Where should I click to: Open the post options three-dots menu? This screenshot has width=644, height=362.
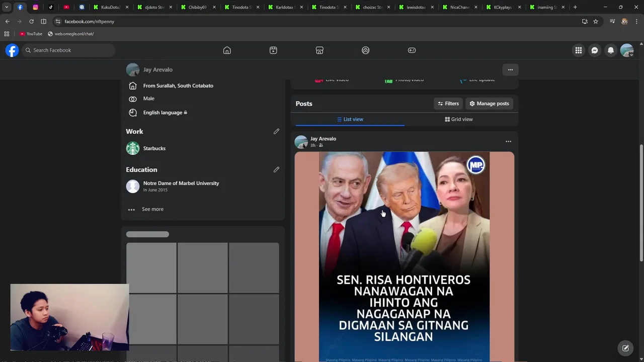(508, 141)
